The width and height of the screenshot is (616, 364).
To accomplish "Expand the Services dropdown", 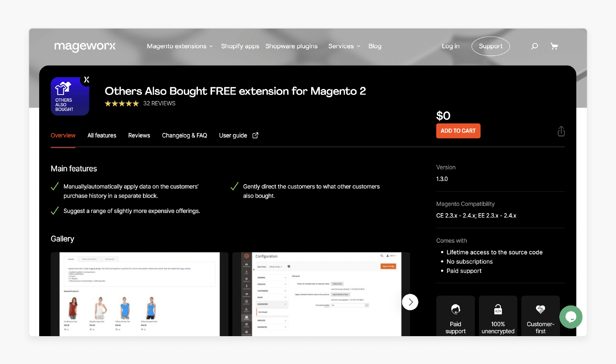I will [x=344, y=46].
